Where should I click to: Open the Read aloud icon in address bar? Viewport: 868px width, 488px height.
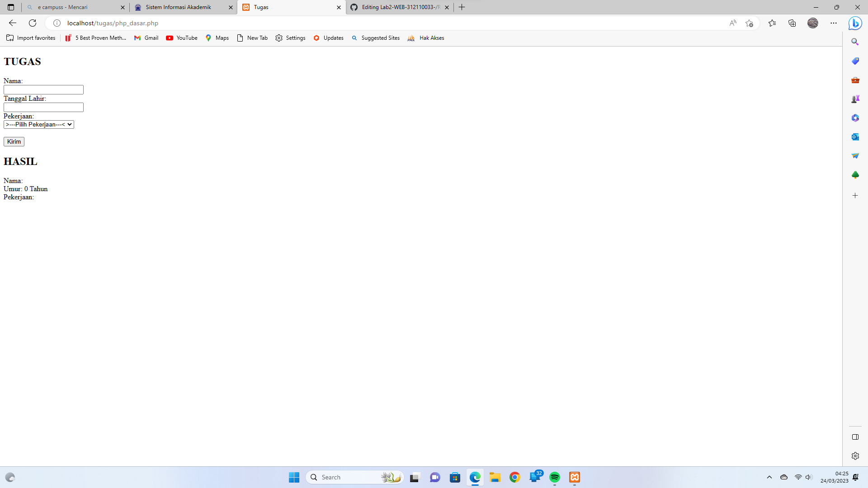coord(733,23)
